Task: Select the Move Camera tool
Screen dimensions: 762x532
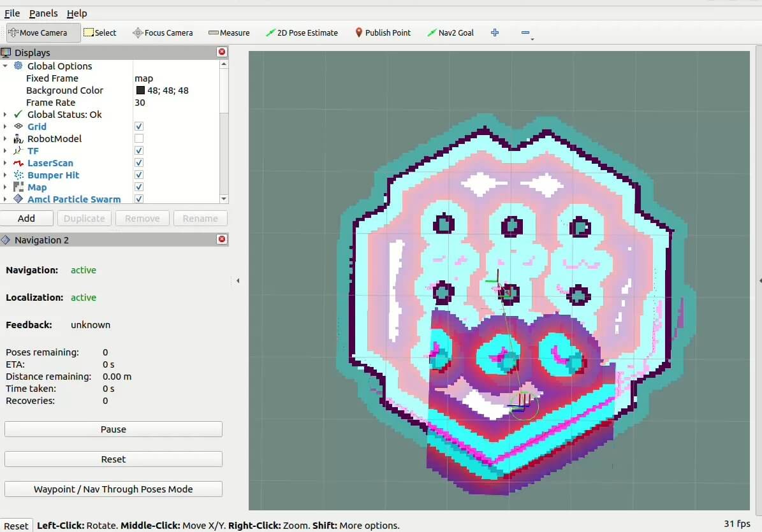Action: tap(43, 32)
